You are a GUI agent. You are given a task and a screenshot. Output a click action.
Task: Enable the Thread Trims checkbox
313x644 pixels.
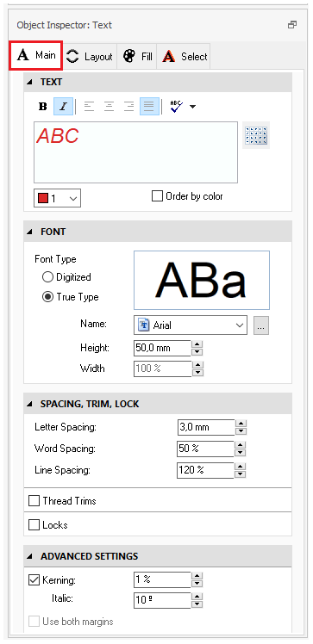click(x=34, y=501)
